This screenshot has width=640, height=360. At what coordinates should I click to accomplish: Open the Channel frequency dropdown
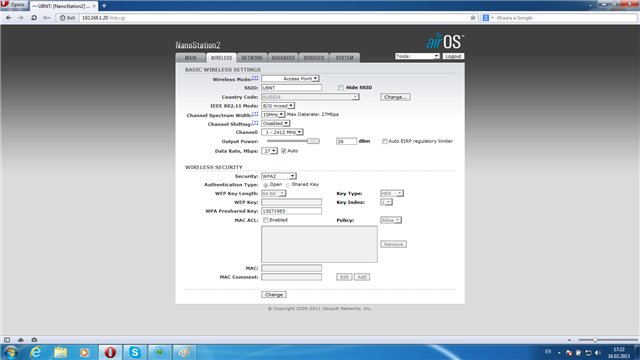(282, 132)
